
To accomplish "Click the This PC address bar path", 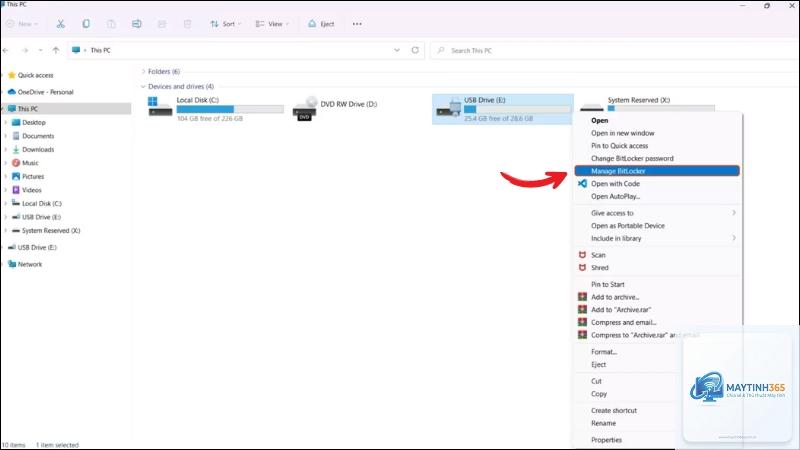I will [100, 50].
